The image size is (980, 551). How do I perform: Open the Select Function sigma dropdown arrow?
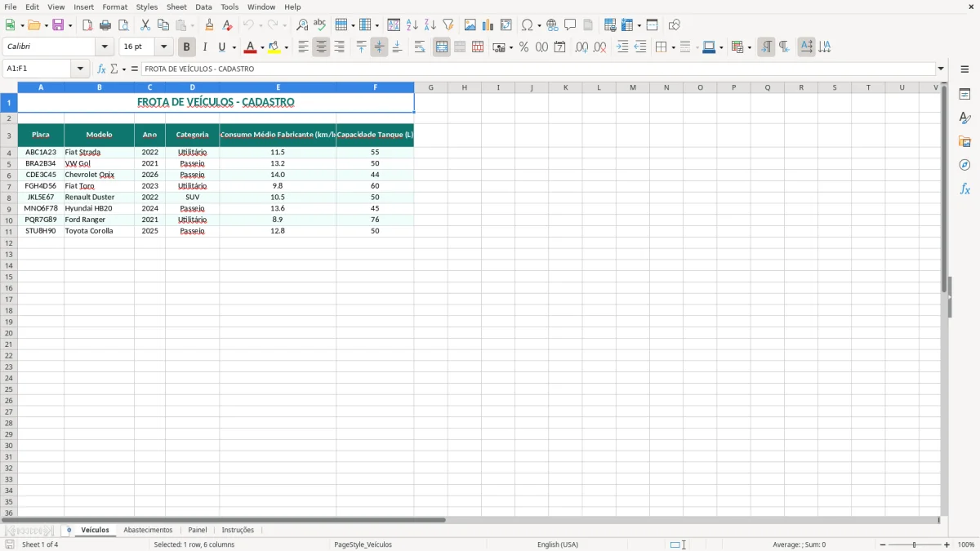[123, 69]
